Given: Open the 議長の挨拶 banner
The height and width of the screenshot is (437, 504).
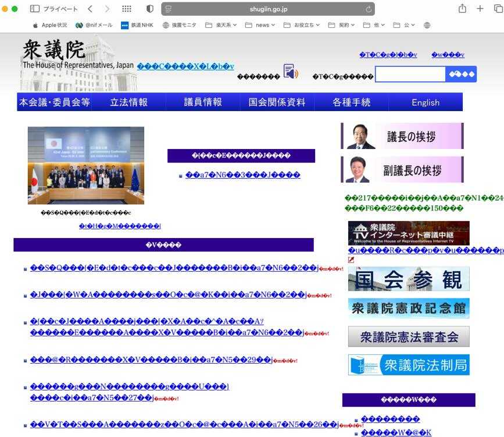Looking at the screenshot, I should [x=402, y=137].
